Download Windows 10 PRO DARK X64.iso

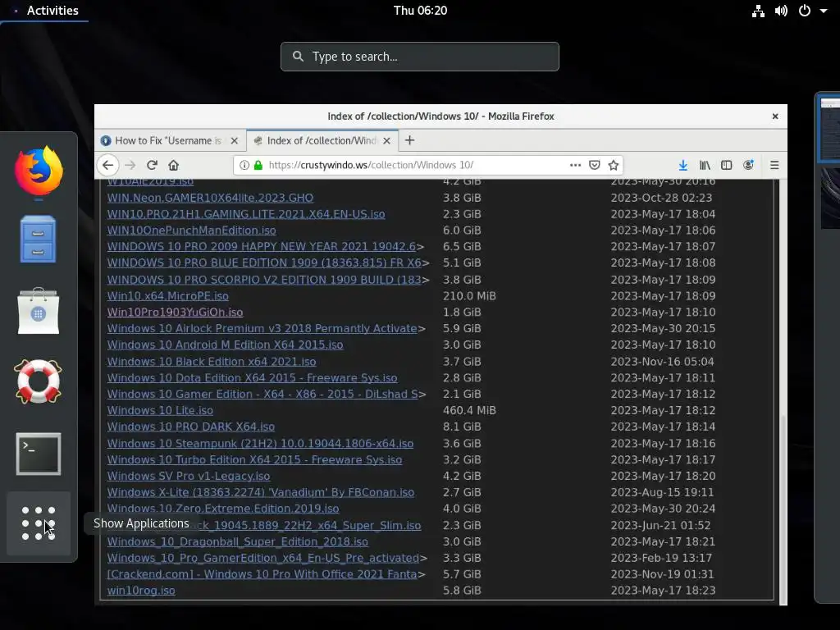tap(190, 427)
